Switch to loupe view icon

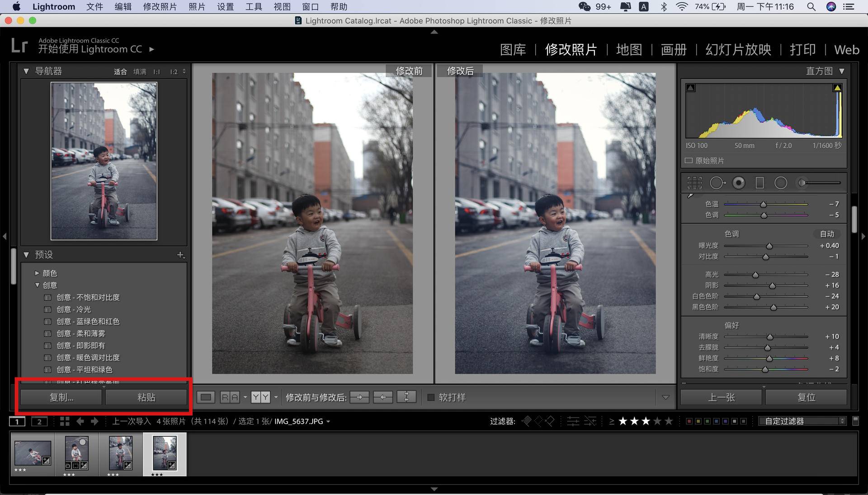[206, 397]
